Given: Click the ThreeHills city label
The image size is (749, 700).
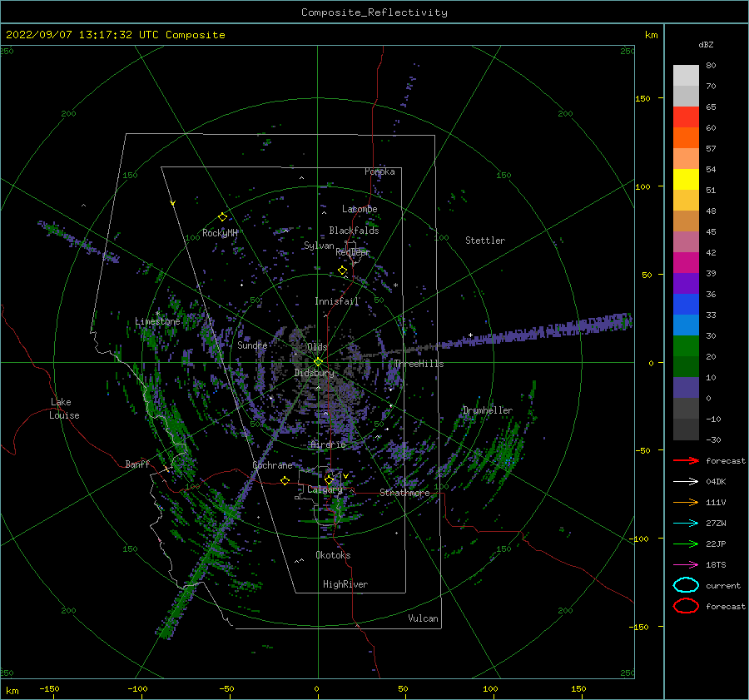Looking at the screenshot, I should (419, 364).
